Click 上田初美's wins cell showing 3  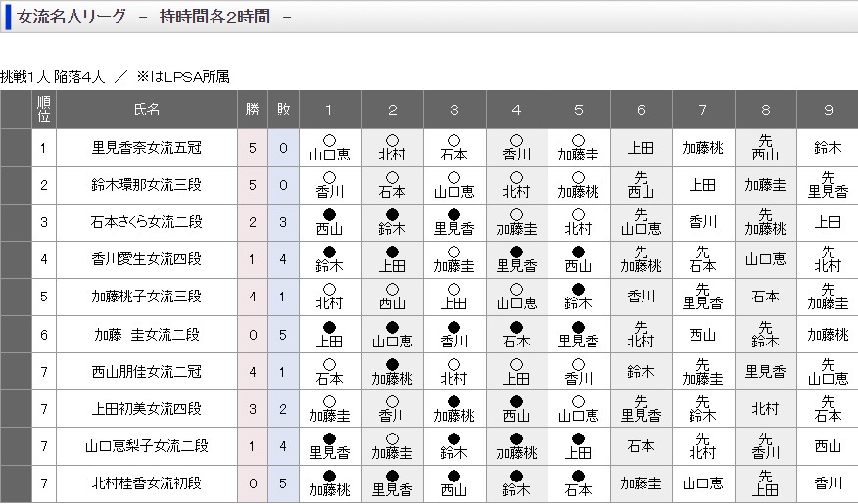tap(253, 409)
